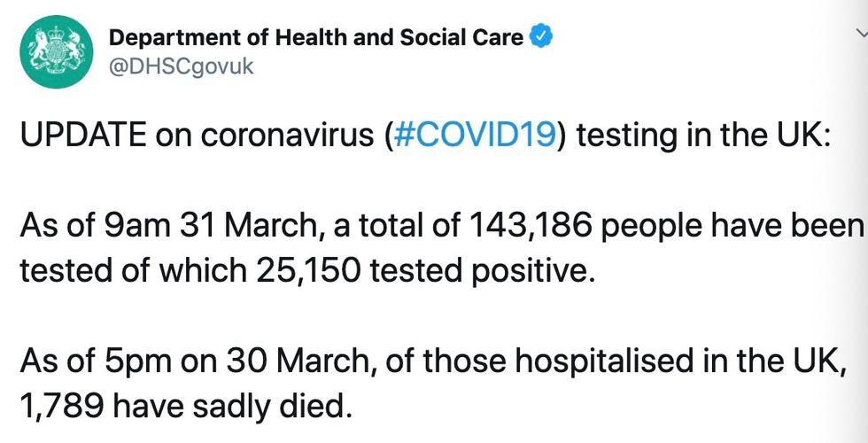Open the Department of Health and Social Care profile name
The image size is (868, 443).
coord(316,37)
